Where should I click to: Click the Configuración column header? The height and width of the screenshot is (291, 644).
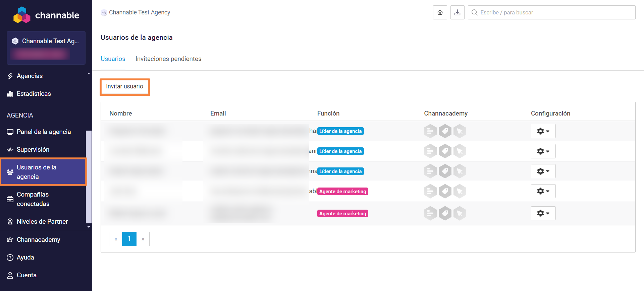pyautogui.click(x=550, y=114)
